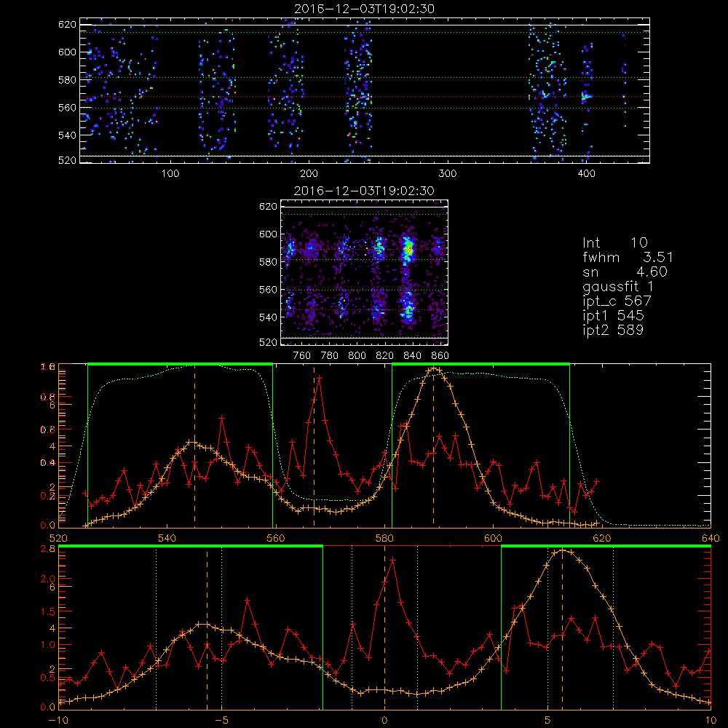Select the 'fwhm 3.51' value
The image size is (728, 728).
click(x=628, y=257)
